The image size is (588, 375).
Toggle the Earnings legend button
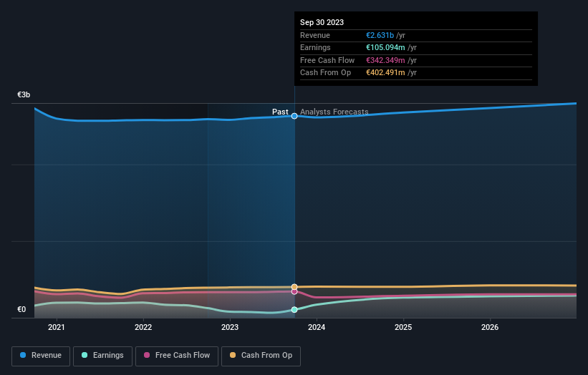102,356
